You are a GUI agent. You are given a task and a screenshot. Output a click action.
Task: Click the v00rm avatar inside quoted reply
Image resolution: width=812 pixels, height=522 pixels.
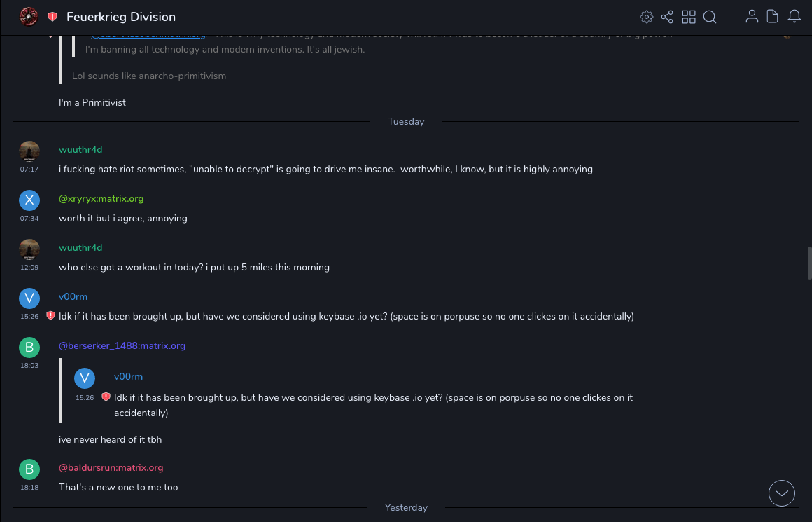coord(85,378)
